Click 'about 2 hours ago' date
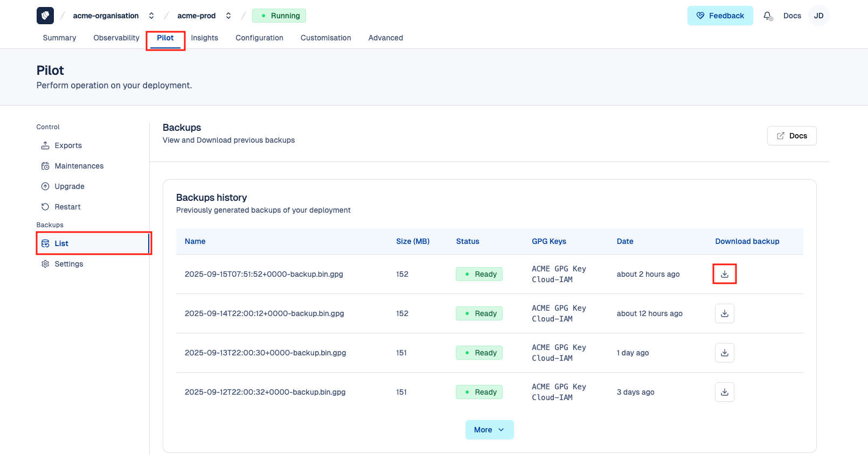The width and height of the screenshot is (868, 455). [x=648, y=274]
